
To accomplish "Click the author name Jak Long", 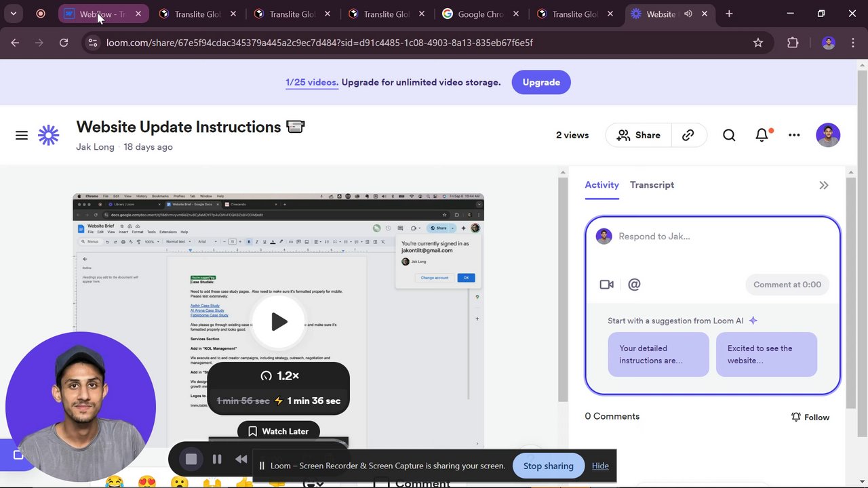I will [x=95, y=147].
